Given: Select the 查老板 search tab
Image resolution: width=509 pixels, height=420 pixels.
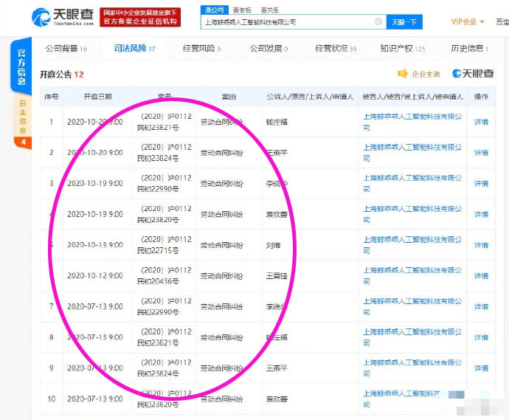Looking at the screenshot, I should click(242, 10).
